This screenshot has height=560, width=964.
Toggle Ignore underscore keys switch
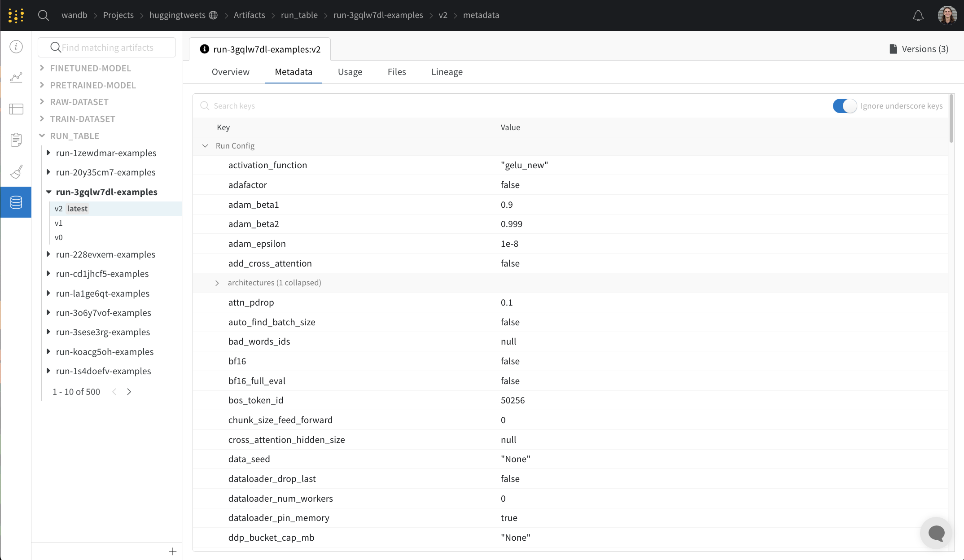pos(844,106)
